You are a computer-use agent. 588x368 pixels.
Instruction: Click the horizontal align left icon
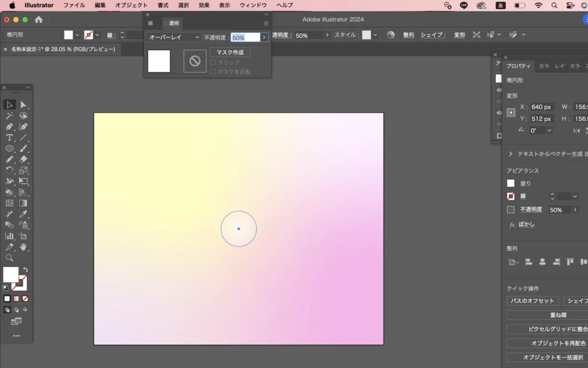pos(528,262)
